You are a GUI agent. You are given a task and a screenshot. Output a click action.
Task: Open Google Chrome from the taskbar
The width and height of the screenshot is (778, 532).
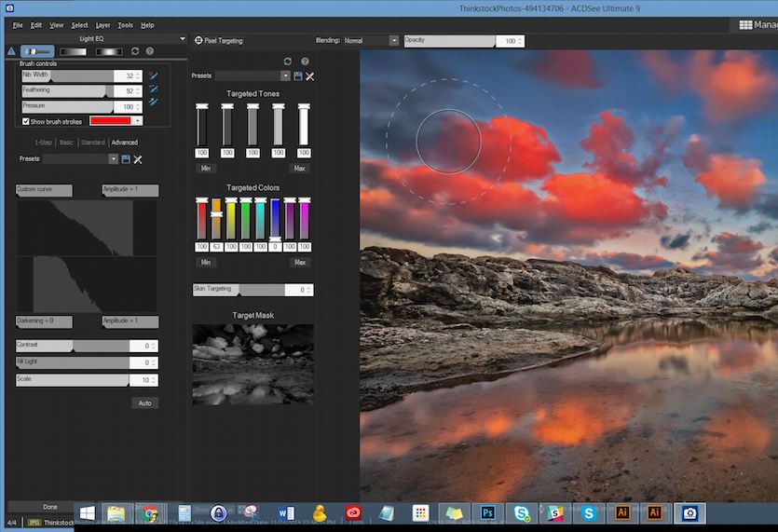pyautogui.click(x=150, y=513)
